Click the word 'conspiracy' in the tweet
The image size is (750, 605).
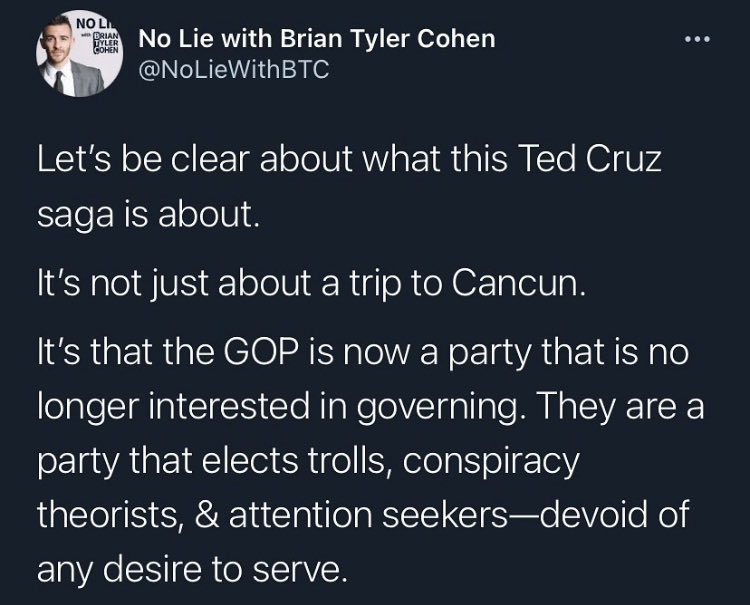point(491,462)
